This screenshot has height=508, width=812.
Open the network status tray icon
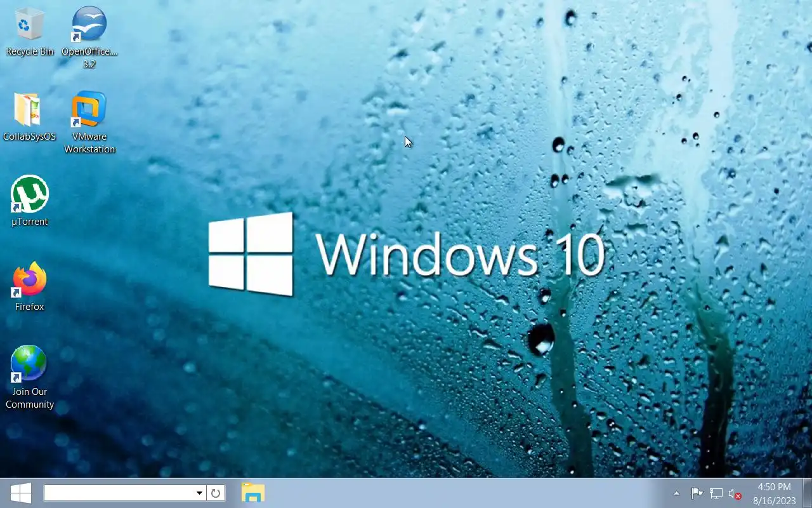click(716, 493)
